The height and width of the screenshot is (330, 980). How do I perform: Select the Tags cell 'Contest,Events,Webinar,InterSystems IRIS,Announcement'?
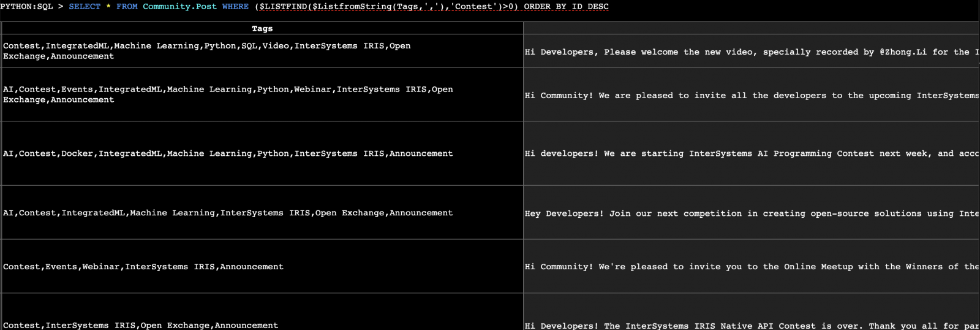point(262,267)
